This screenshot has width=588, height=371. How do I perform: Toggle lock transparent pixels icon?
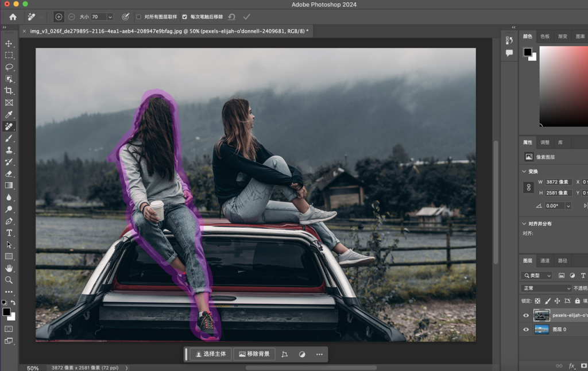click(537, 301)
